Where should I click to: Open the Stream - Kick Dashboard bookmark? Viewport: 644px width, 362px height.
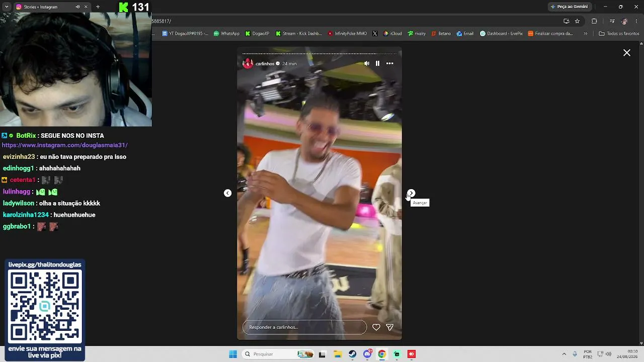[298, 34]
